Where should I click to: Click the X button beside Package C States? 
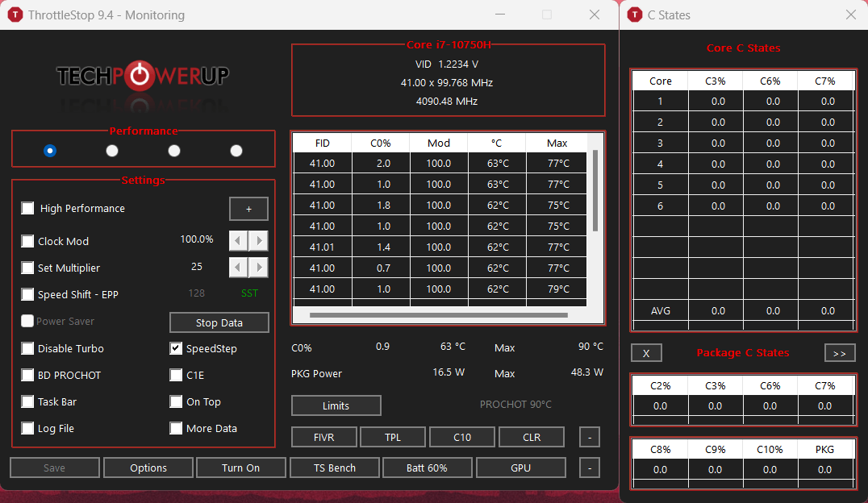pos(646,353)
